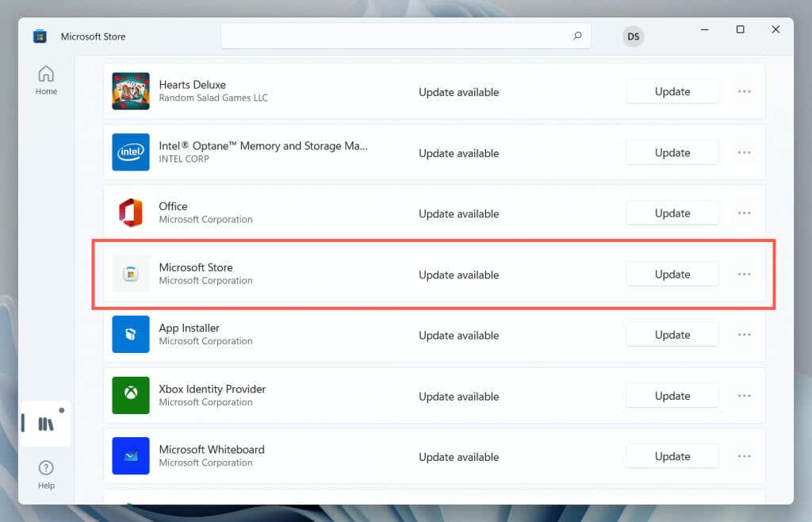Viewport: 812px width, 522px height.
Task: Open more options for Microsoft Whiteboard
Action: tap(744, 456)
